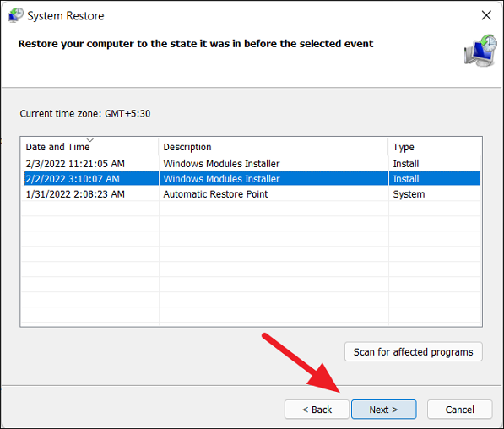Close the System Restore dialog

point(486,15)
